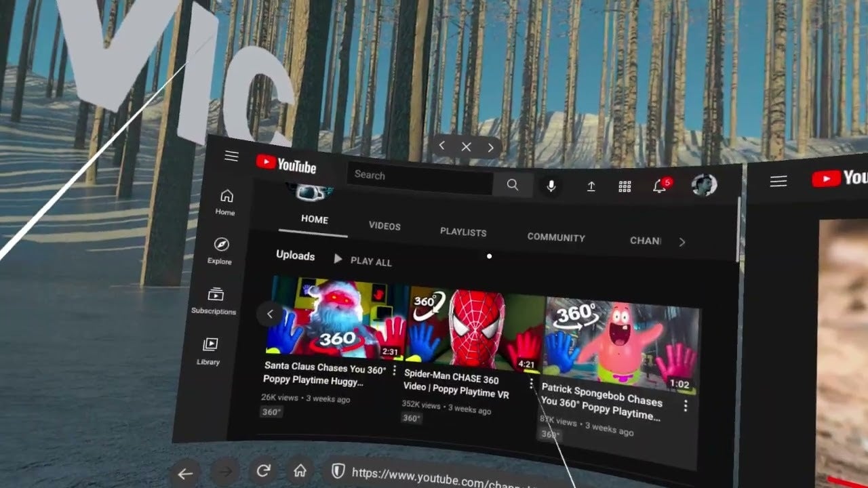This screenshot has width=868, height=488.
Task: Open hamburger menu in right window
Action: (778, 181)
